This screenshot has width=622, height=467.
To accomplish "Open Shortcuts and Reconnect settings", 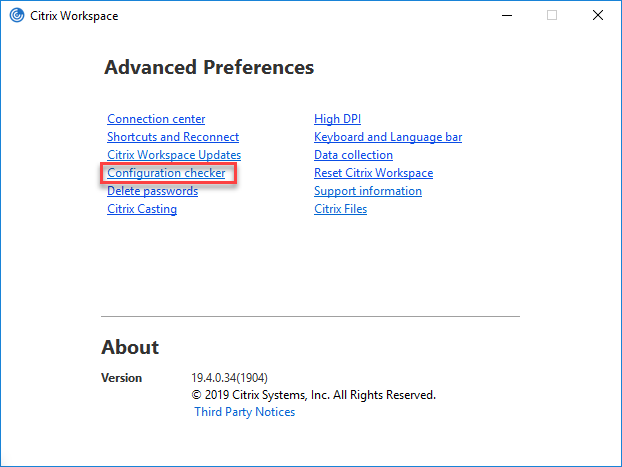I will [173, 137].
